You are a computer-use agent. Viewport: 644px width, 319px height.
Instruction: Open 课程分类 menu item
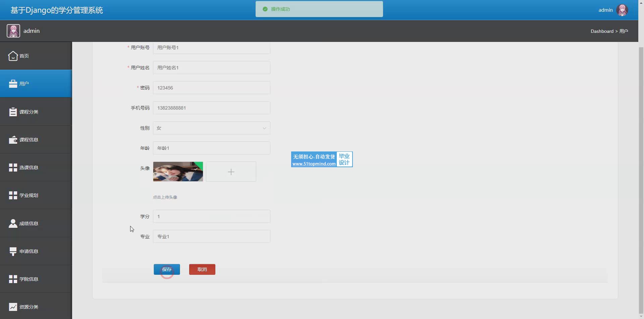36,112
